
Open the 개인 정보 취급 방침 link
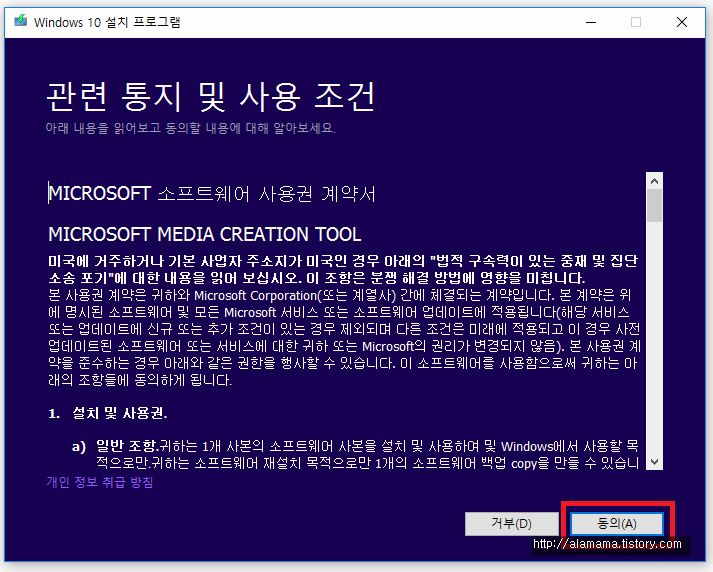[100, 482]
